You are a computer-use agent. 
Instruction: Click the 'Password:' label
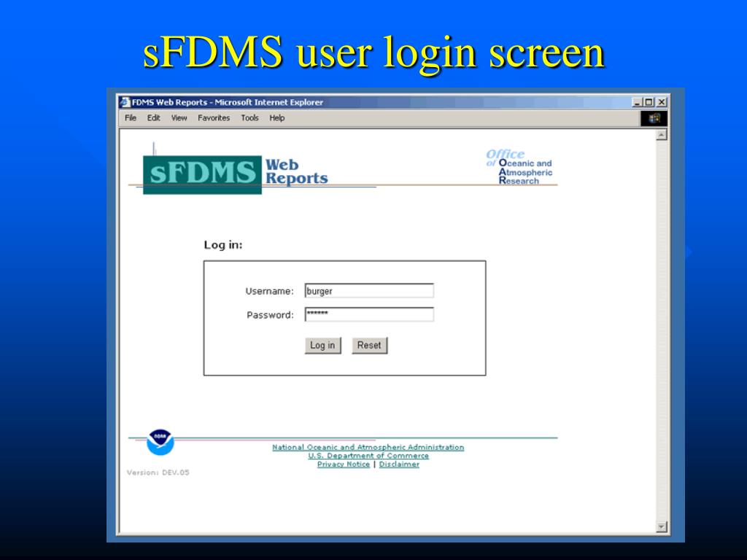point(270,315)
